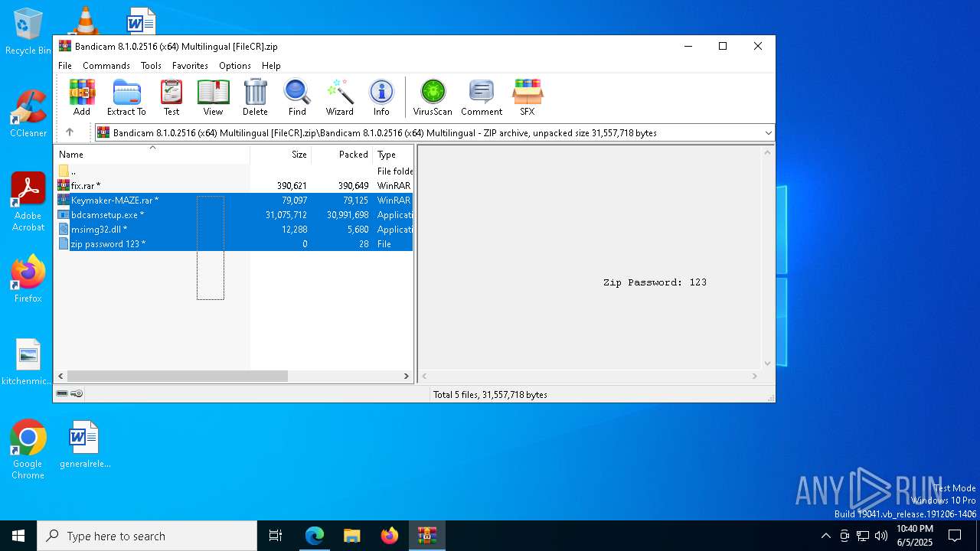Expand the archive path dropdown
This screenshot has width=980, height=551.
click(768, 133)
